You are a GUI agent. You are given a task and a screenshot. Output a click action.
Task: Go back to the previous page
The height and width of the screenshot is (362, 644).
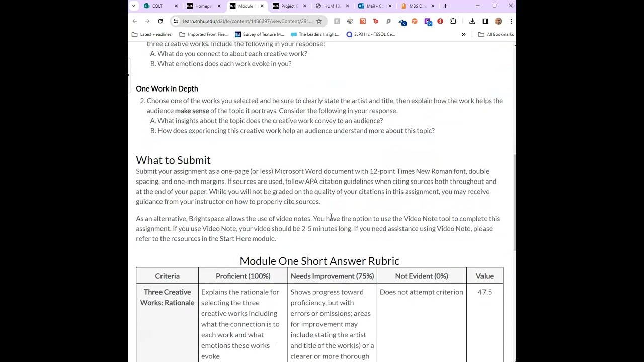pyautogui.click(x=135, y=21)
